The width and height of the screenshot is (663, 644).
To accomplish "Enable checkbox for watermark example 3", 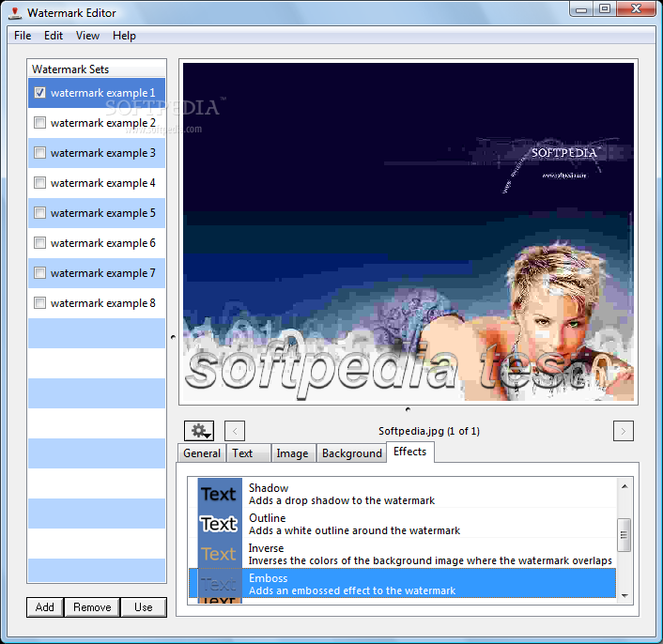I will [39, 152].
